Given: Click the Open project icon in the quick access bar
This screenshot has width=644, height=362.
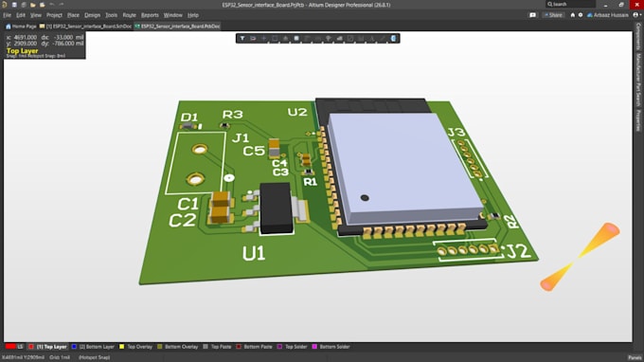Looking at the screenshot, I should point(43,5).
